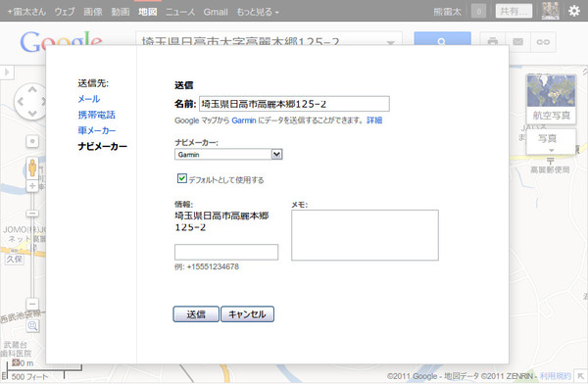This screenshot has height=384, width=588.
Task: Click the +雷太さん profile link
Action: 26,12
